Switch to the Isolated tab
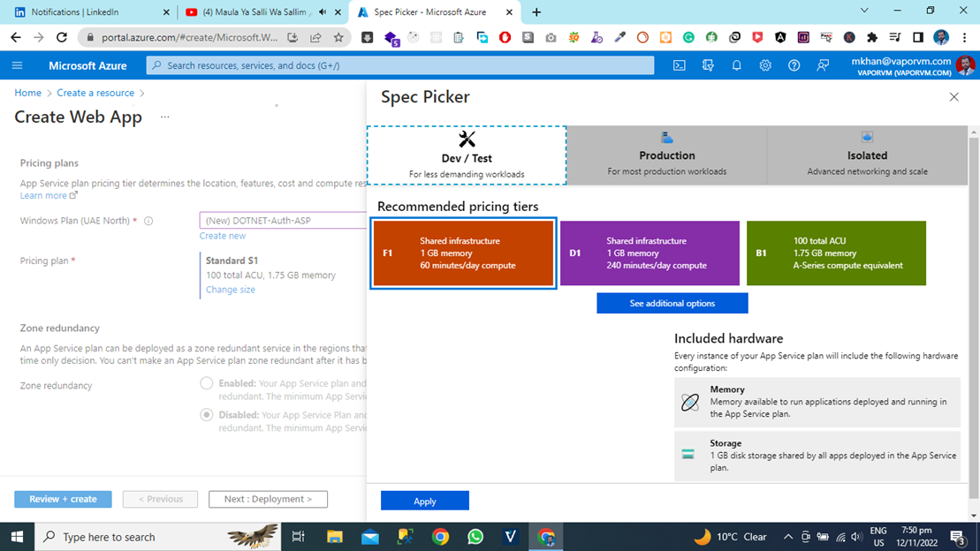980x551 pixels. 867,155
